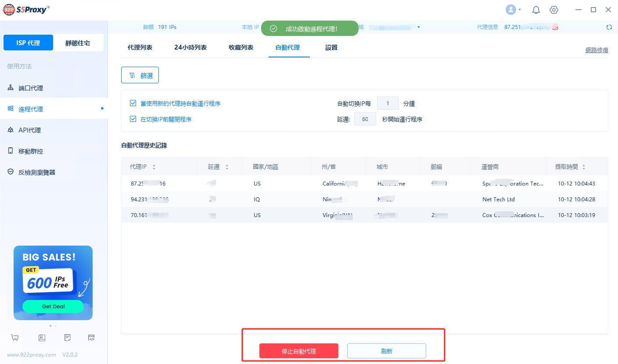Switch to 靜態住宅 proxy type
The width and height of the screenshot is (618, 364).
[x=78, y=43]
